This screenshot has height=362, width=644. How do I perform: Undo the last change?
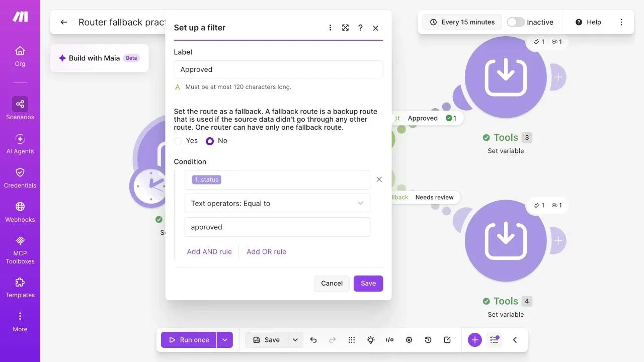[313, 340]
